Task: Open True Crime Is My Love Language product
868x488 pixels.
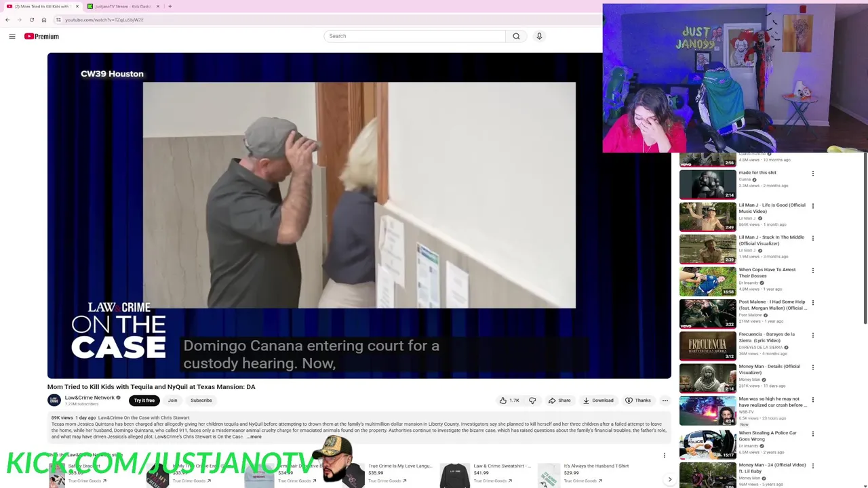Action: point(400,466)
